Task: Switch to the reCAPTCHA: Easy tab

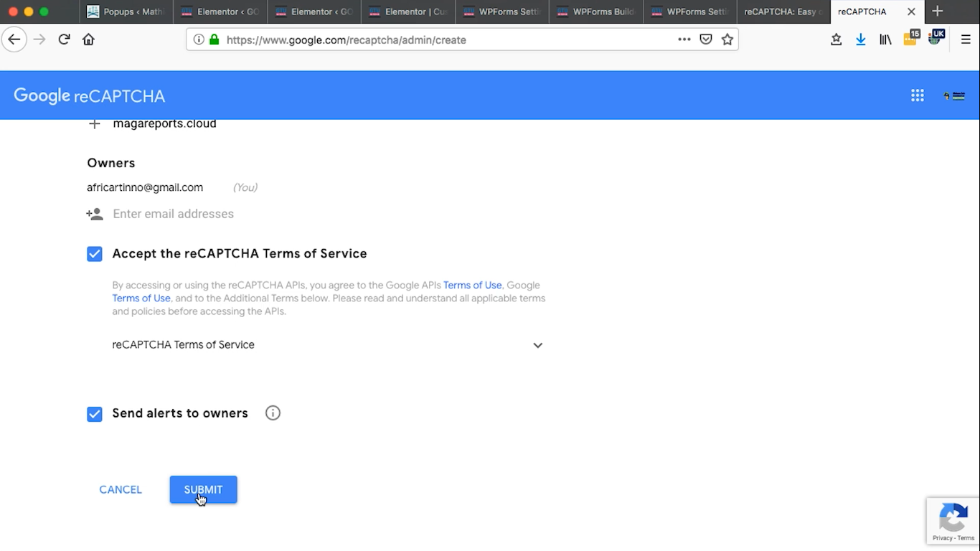Action: point(783,11)
